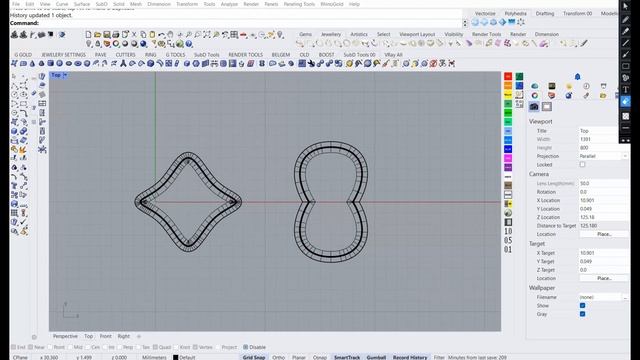640x360 pixels.
Task: Select the rectangle tool in dark sidebar
Action: (625, 66)
